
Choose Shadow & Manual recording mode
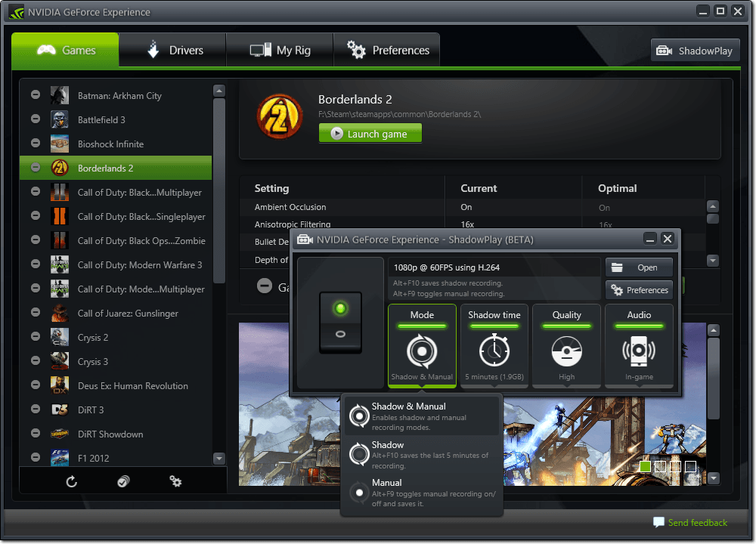point(422,414)
